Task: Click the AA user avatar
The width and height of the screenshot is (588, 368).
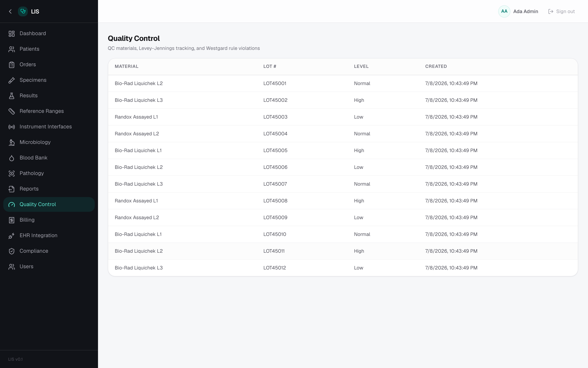Action: [504, 11]
